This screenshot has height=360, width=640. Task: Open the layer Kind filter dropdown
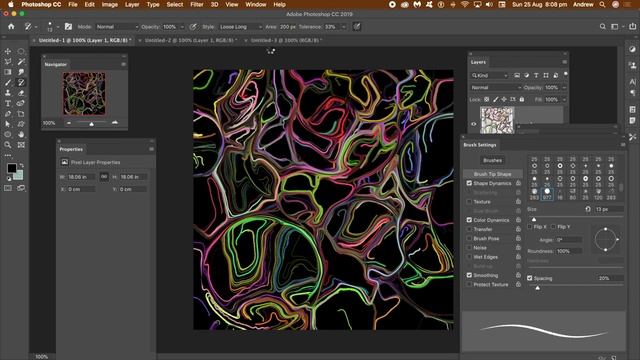tap(489, 76)
